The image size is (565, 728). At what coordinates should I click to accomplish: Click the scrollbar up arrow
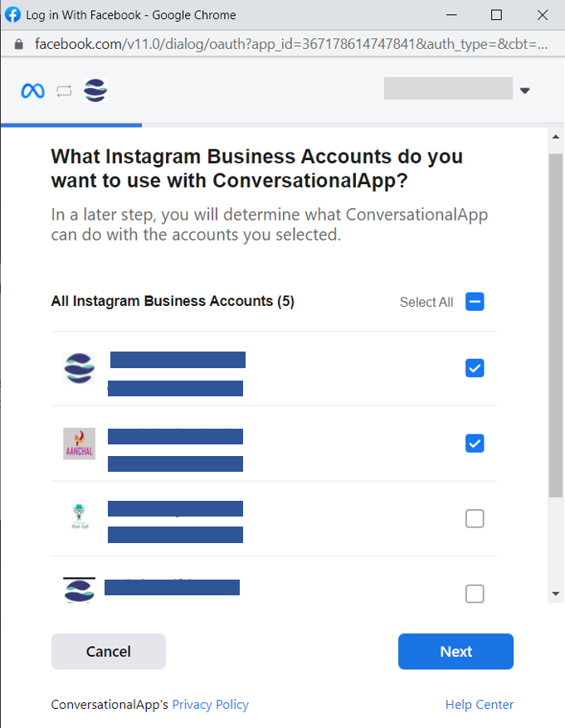pos(556,135)
